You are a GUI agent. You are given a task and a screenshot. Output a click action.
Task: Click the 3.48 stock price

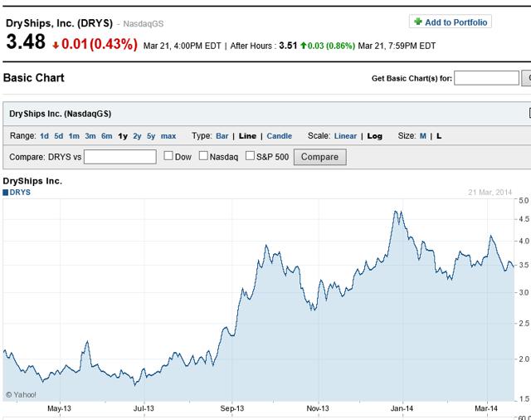tap(26, 42)
